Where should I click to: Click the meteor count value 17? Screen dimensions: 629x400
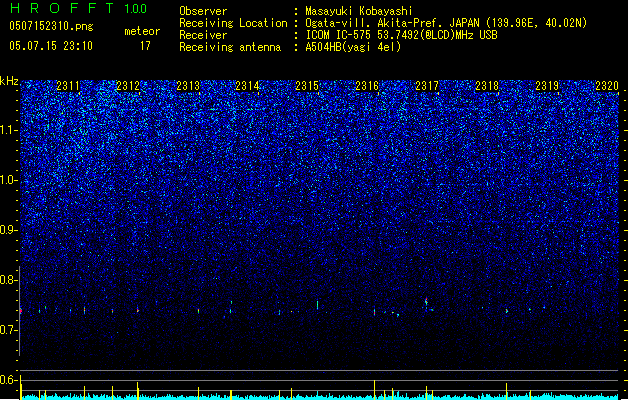tap(145, 46)
